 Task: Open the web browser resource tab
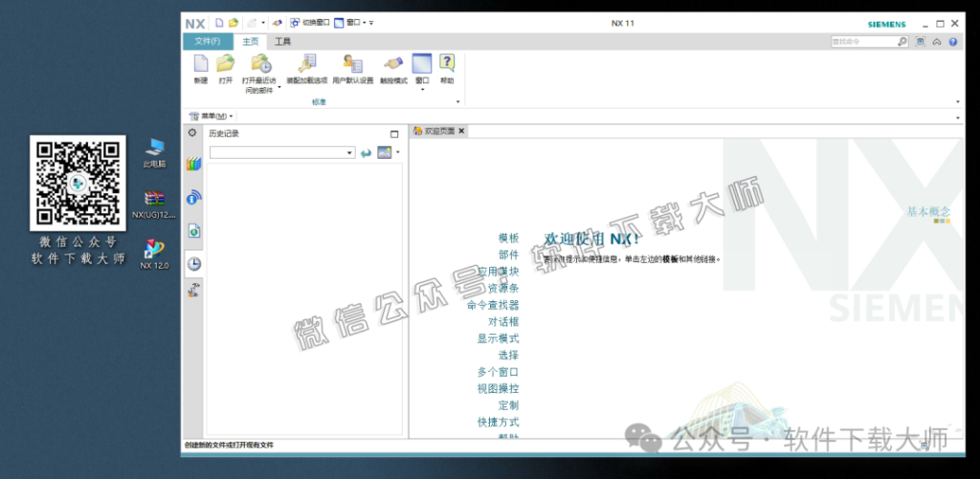point(193,231)
